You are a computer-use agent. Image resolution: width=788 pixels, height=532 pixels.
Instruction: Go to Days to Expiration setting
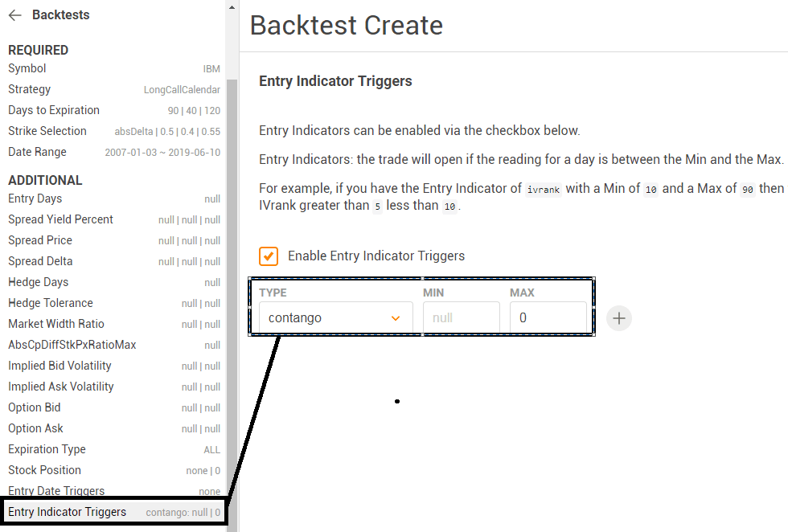point(114,110)
